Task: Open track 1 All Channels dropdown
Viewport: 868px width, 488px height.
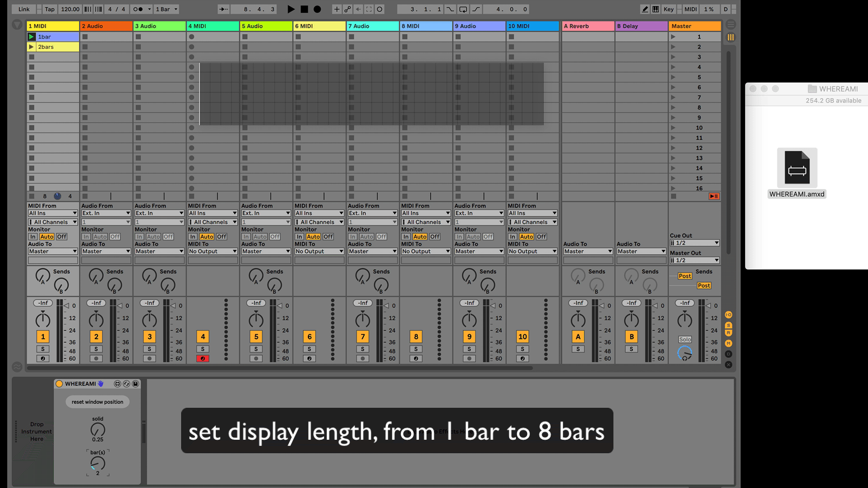Action: point(53,222)
